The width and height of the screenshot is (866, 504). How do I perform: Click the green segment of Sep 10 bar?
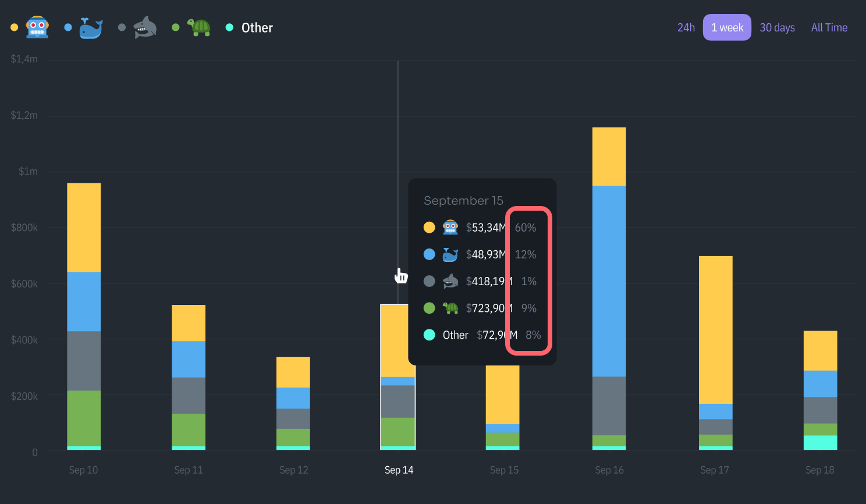(84, 417)
